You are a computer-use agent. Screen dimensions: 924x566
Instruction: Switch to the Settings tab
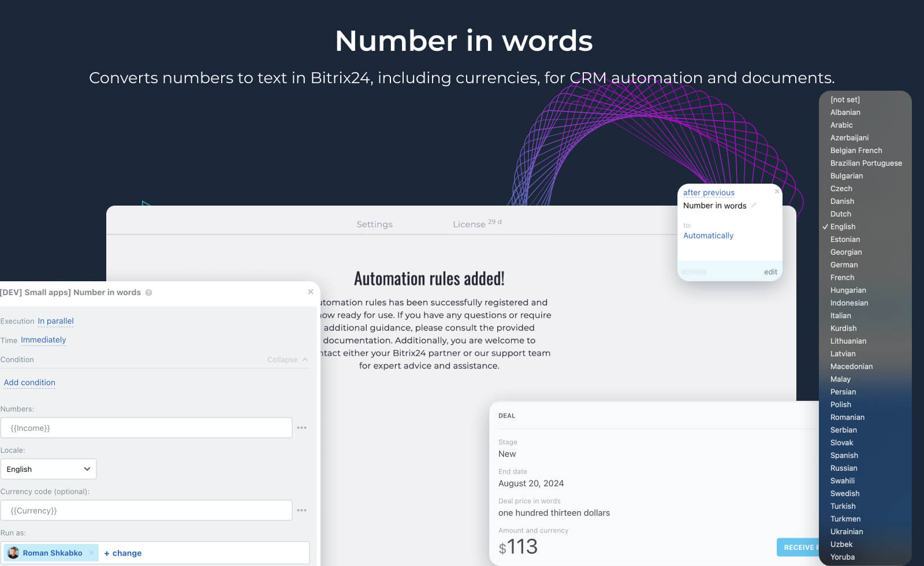tap(374, 224)
